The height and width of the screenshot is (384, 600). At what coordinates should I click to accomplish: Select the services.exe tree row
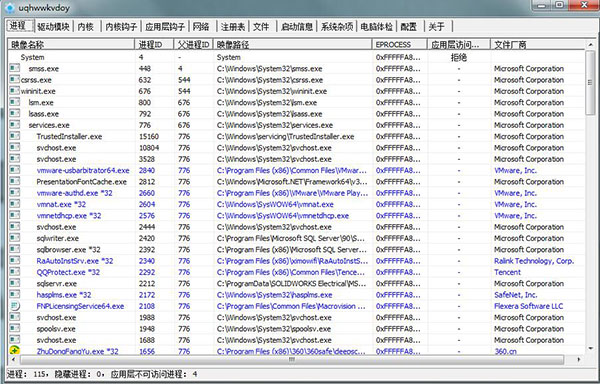pyautogui.click(x=297, y=125)
